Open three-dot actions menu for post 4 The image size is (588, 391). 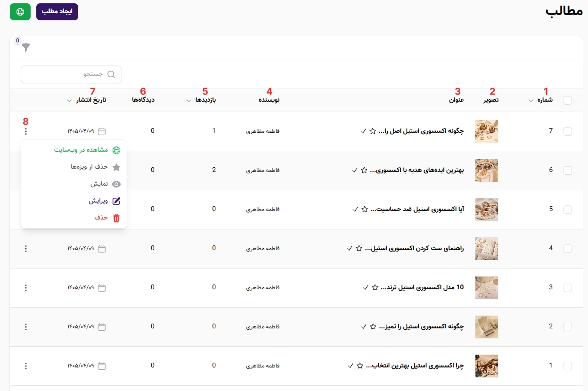[x=26, y=248]
